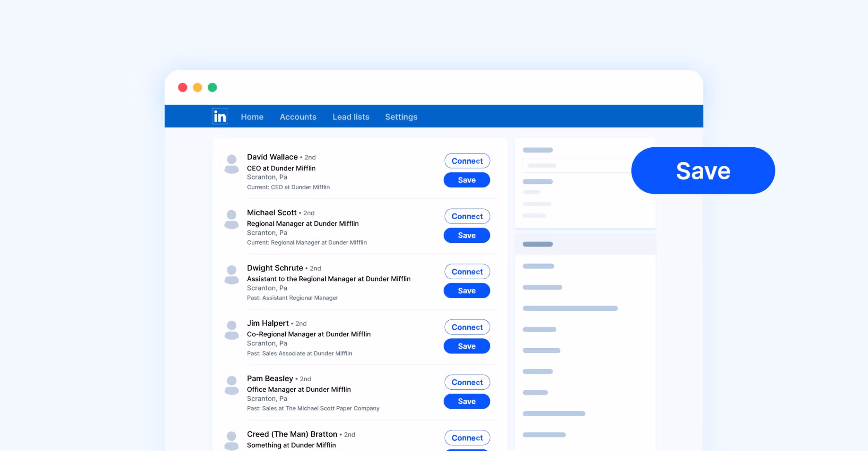Open Dwight Schrute's profile name link
This screenshot has height=451, width=868.
point(275,268)
